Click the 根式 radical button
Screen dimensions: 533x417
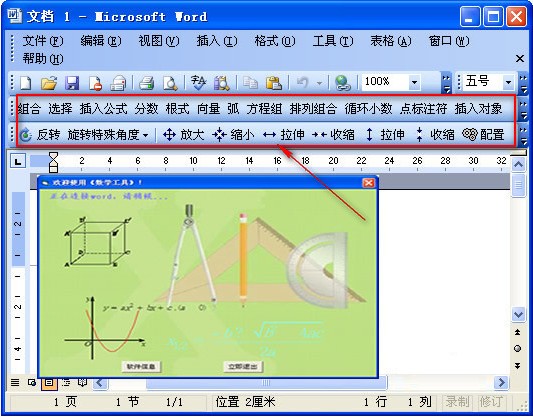[x=177, y=109]
